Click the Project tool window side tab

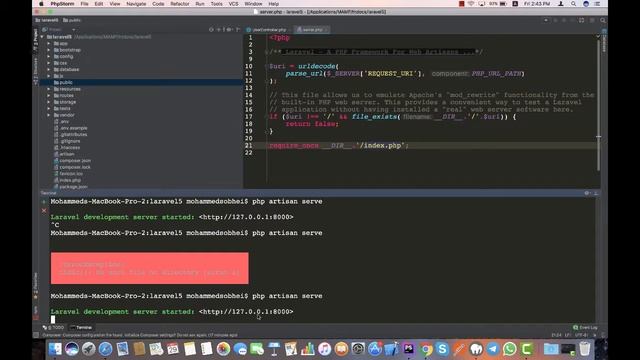pyautogui.click(x=36, y=40)
